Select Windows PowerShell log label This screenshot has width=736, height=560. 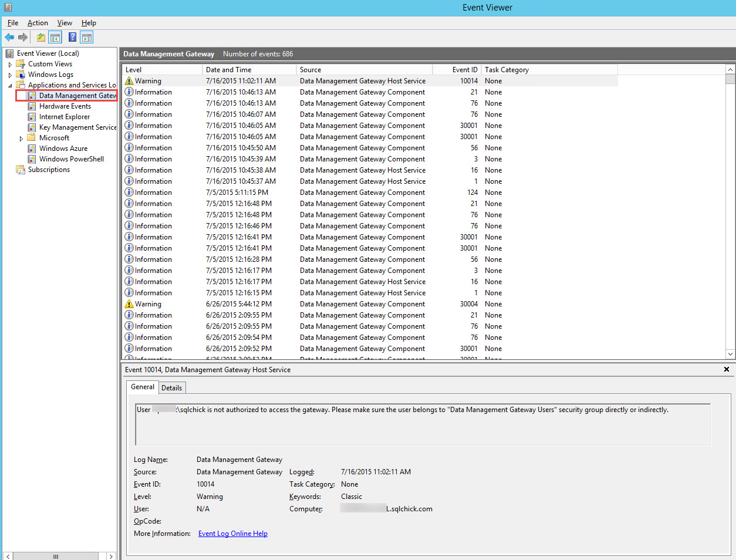[72, 159]
